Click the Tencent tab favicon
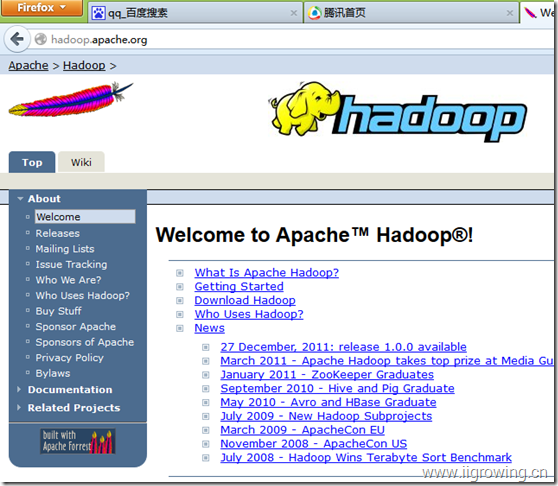 point(314,13)
